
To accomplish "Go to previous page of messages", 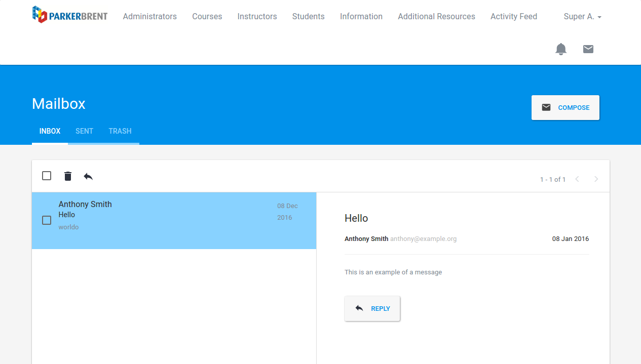I will pos(577,179).
